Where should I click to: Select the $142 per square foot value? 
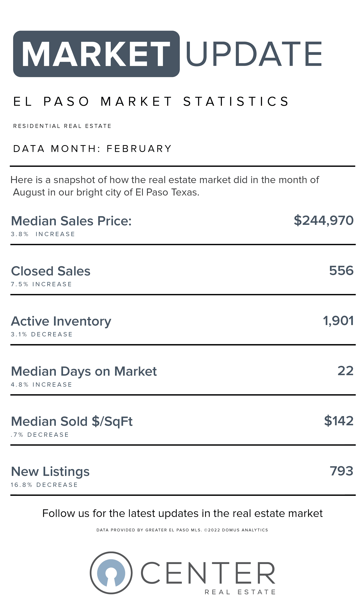[x=339, y=421]
